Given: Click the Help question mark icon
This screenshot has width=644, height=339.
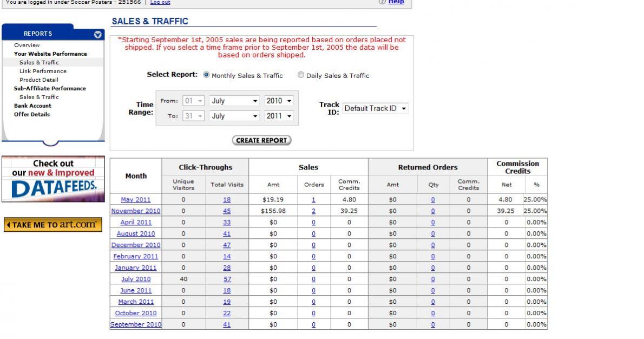Looking at the screenshot, I should point(382,2).
